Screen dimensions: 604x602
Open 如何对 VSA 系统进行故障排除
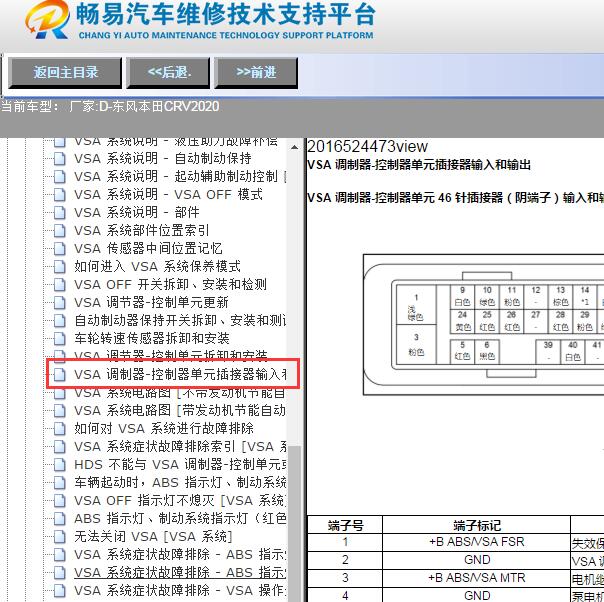pyautogui.click(x=164, y=428)
